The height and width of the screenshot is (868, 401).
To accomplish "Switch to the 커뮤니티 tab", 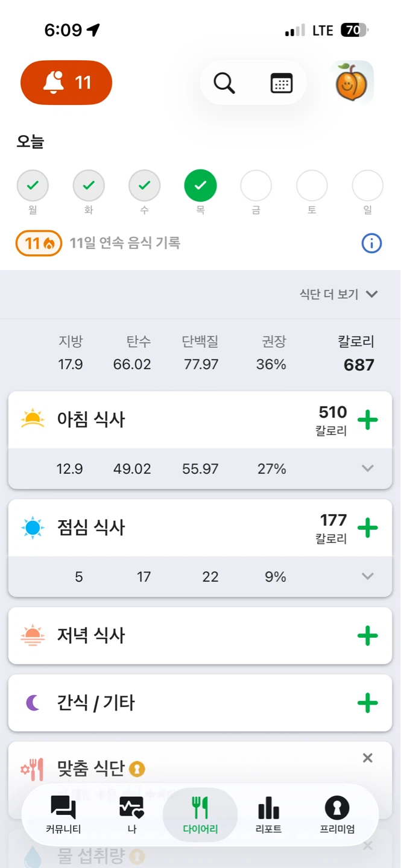I will pyautogui.click(x=63, y=815).
